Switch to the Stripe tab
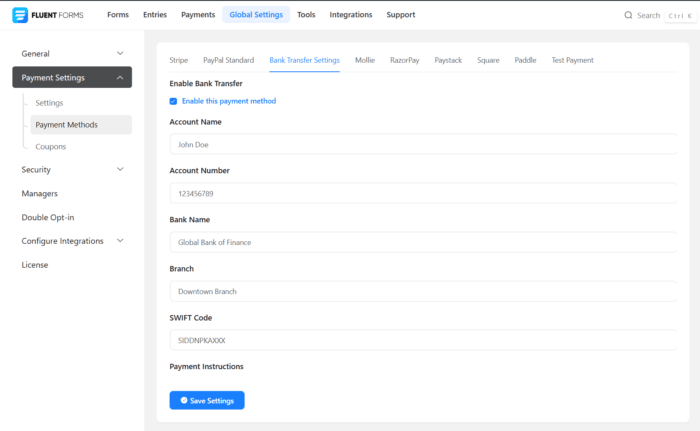700x431 pixels. [x=179, y=60]
